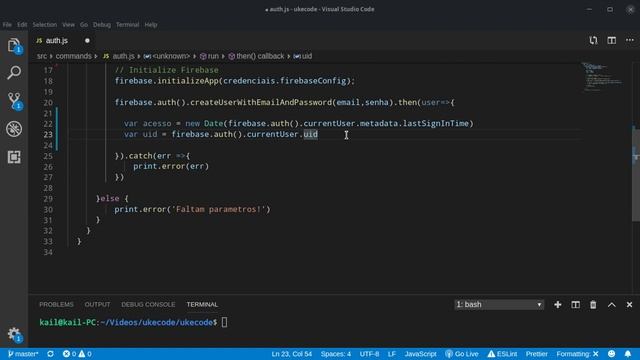Split the editor to the right
Image resolution: width=640 pixels, height=360 pixels.
[x=611, y=40]
